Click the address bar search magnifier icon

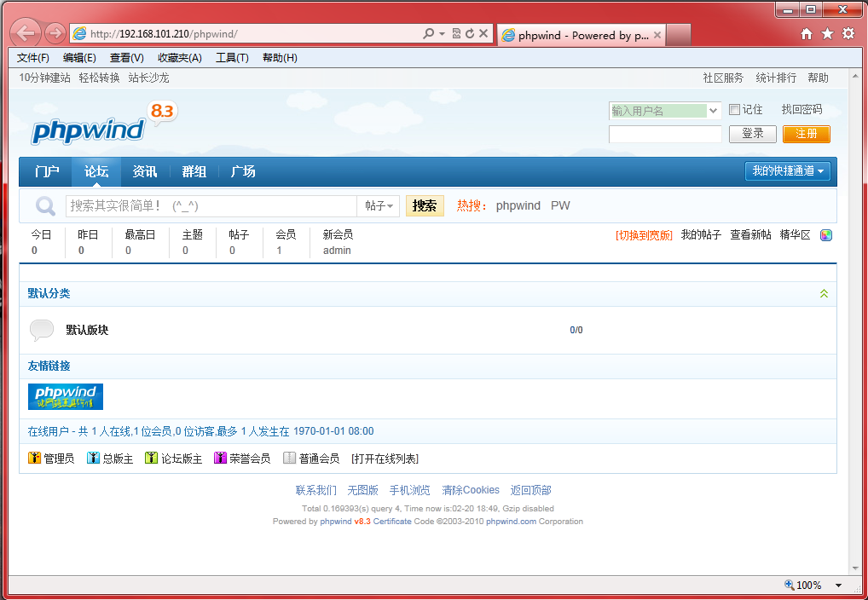click(x=428, y=34)
